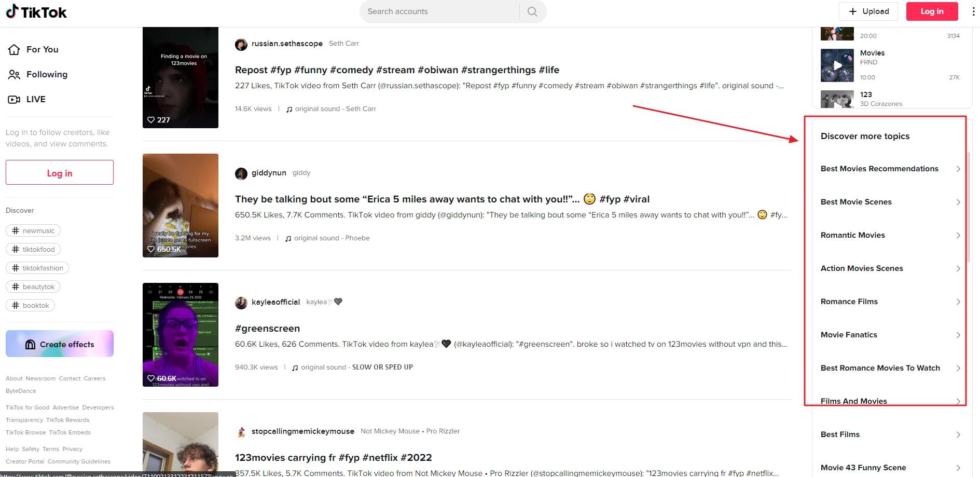Click the TikTok logo
980x477 pixels.
pyautogui.click(x=36, y=11)
